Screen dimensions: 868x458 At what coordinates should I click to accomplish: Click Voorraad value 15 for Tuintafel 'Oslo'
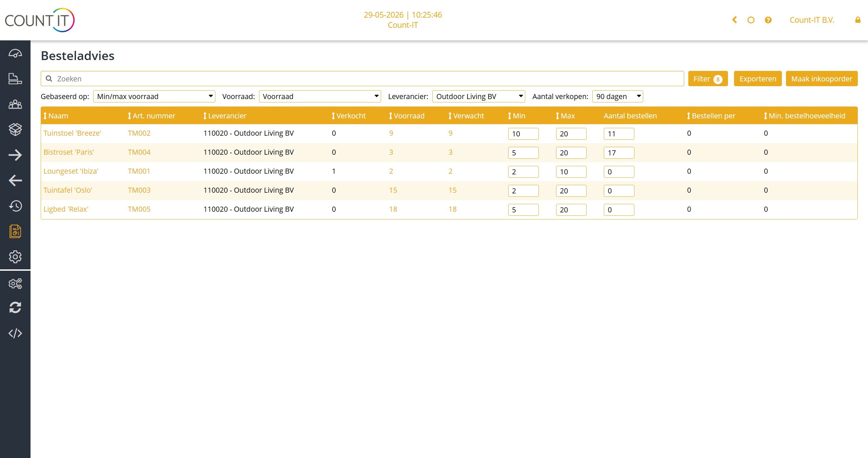coord(393,190)
